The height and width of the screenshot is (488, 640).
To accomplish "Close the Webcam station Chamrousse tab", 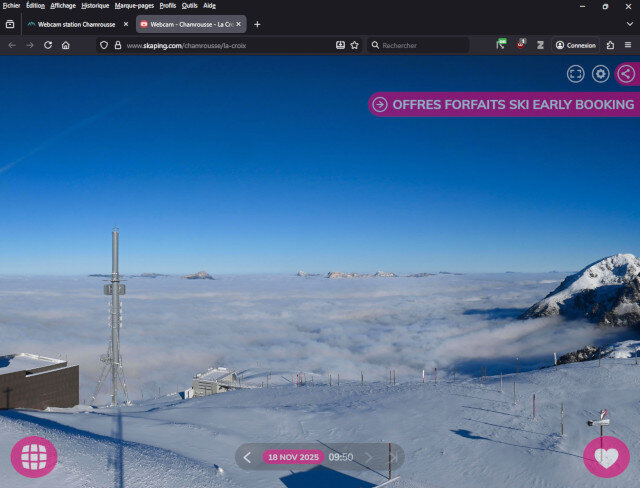I will click(x=126, y=24).
